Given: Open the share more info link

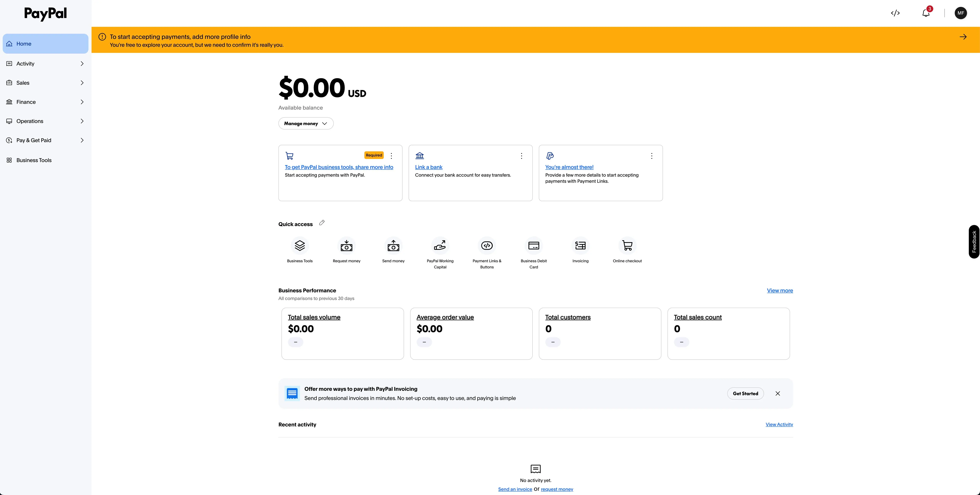Looking at the screenshot, I should pyautogui.click(x=339, y=167).
